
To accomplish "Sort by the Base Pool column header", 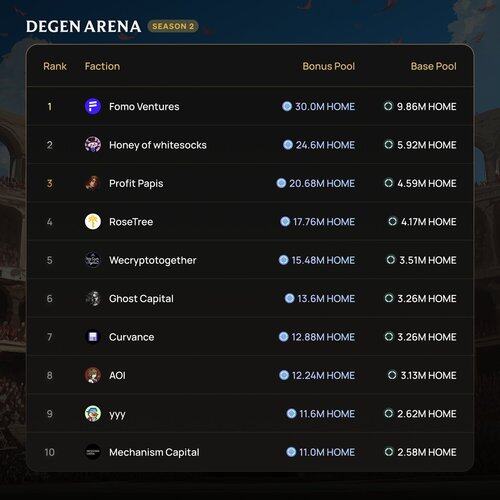I will (x=433, y=66).
